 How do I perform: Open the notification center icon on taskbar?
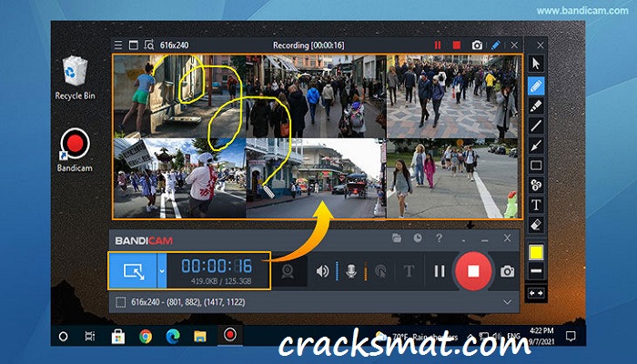tap(571, 337)
